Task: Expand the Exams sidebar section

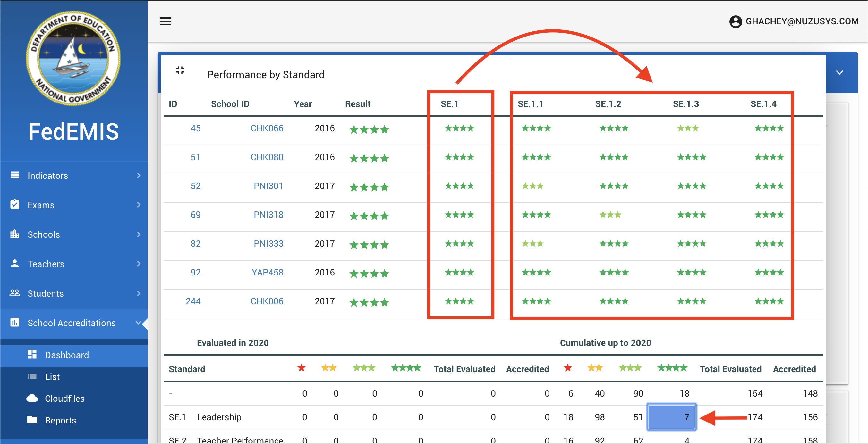Action: [73, 205]
